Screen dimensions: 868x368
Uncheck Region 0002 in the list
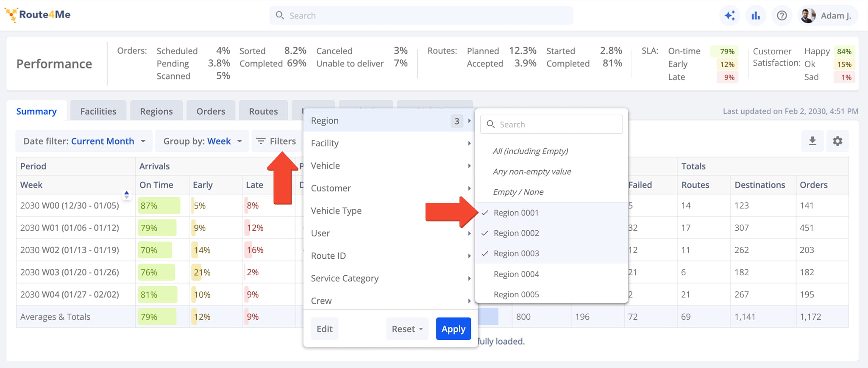tap(551, 233)
